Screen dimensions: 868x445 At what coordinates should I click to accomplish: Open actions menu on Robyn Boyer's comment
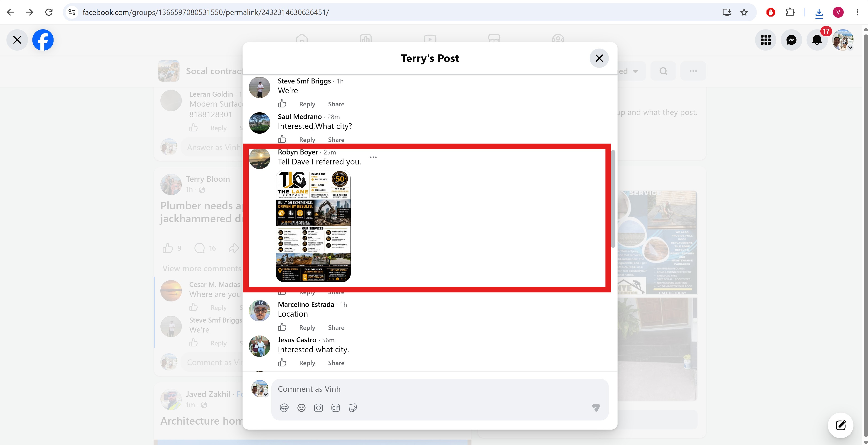tap(373, 157)
